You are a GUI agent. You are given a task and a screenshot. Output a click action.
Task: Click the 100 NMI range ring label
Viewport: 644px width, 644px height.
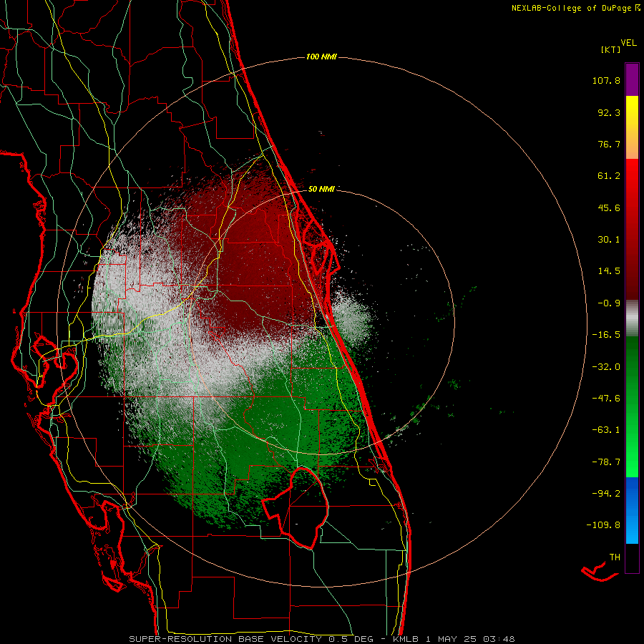pos(321,57)
